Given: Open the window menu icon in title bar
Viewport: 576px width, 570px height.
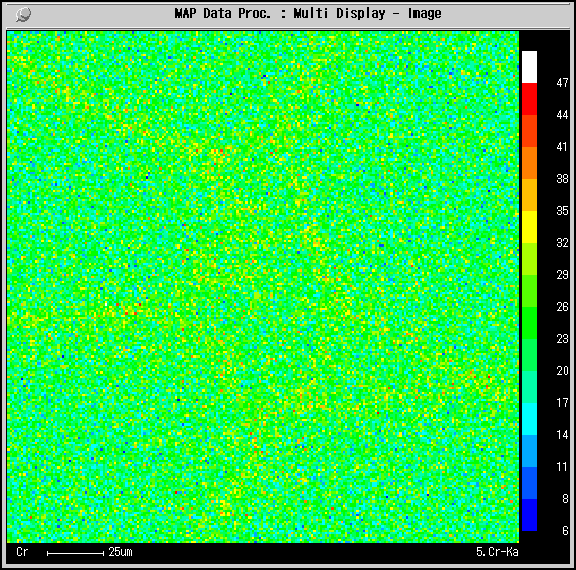Looking at the screenshot, I should point(23,15).
